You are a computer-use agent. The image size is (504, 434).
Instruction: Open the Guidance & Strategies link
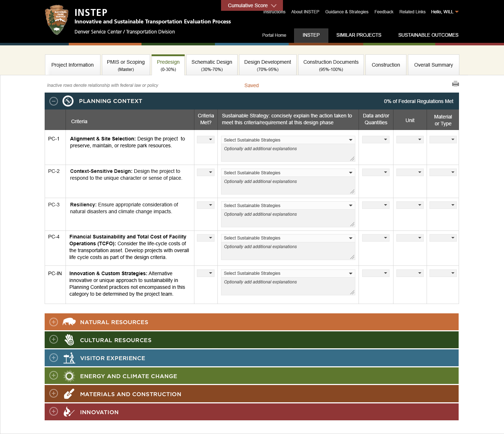[x=347, y=12]
